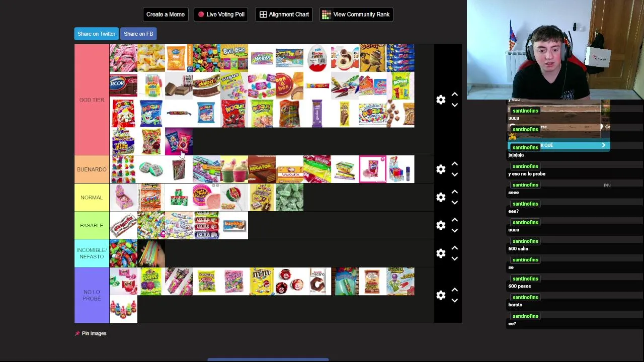Image resolution: width=644 pixels, height=362 pixels.
Task: Select the Nugaton image in BUENARDO
Action: click(262, 169)
